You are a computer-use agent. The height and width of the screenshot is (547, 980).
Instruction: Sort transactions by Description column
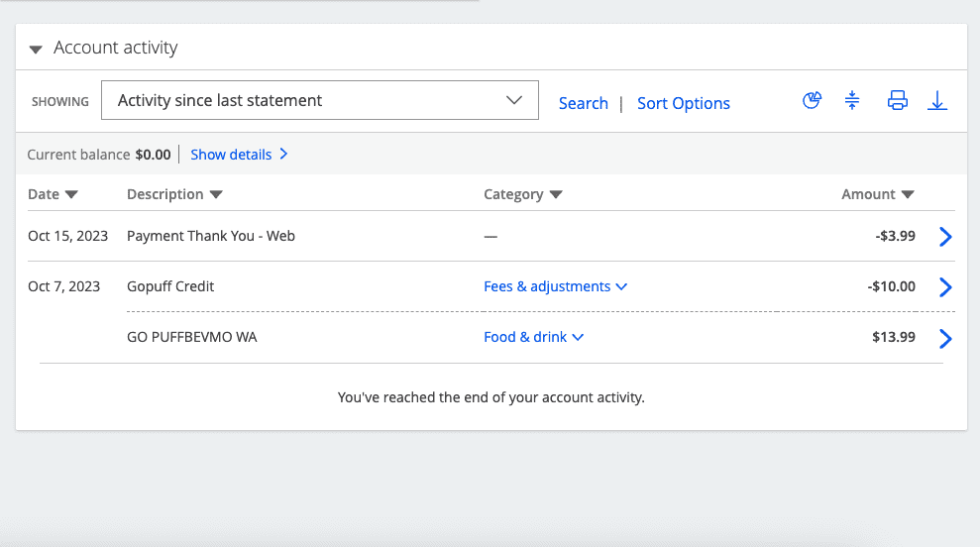click(x=174, y=194)
